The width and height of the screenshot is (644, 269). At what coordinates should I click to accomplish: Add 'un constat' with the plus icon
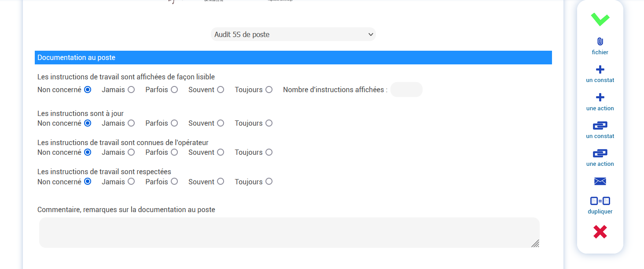tap(600, 69)
